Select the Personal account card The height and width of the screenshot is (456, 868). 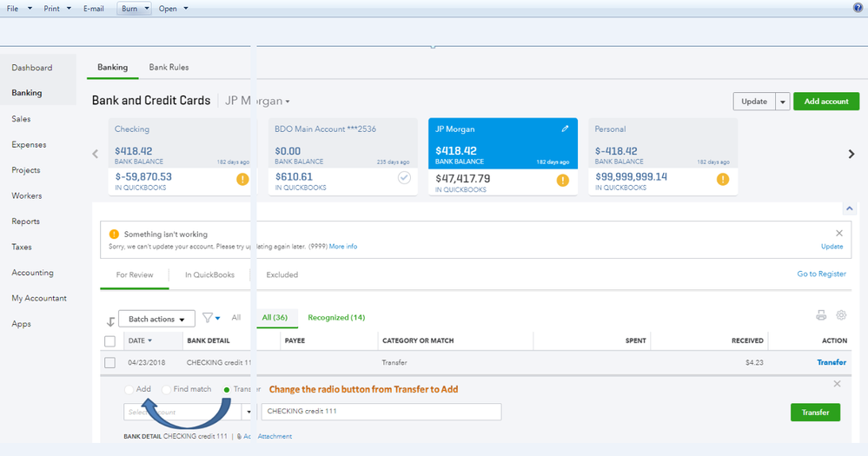coord(663,156)
